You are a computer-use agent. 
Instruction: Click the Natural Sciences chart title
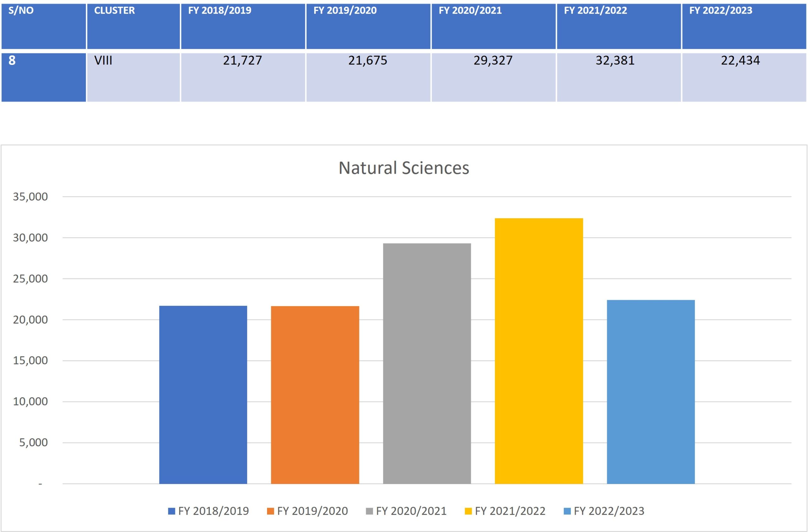[404, 168]
